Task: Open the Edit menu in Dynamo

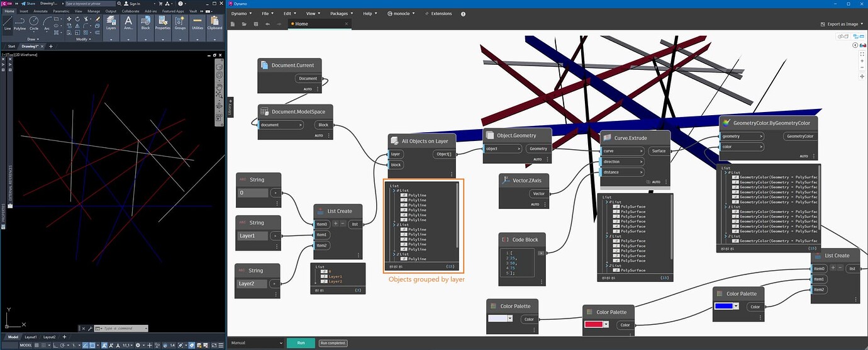Action: (290, 13)
